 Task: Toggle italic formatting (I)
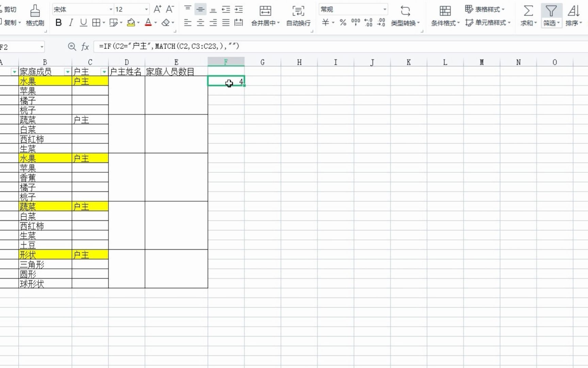point(71,23)
